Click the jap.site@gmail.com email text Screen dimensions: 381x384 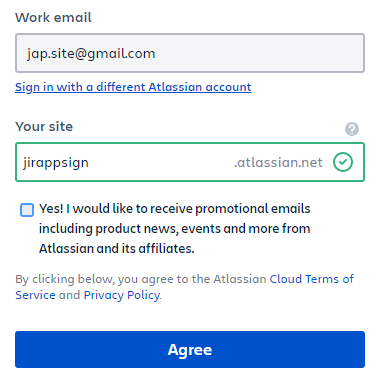point(91,54)
